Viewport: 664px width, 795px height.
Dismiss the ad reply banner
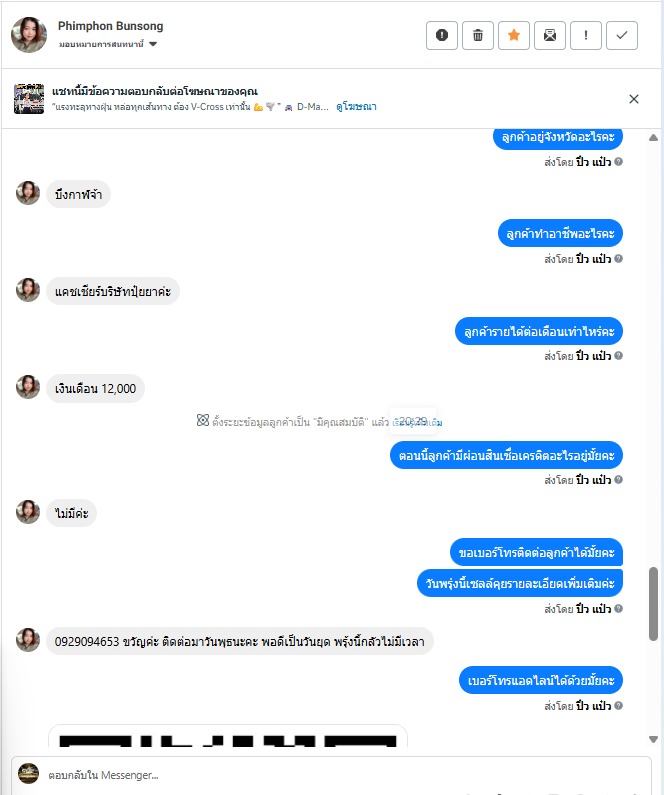634,99
